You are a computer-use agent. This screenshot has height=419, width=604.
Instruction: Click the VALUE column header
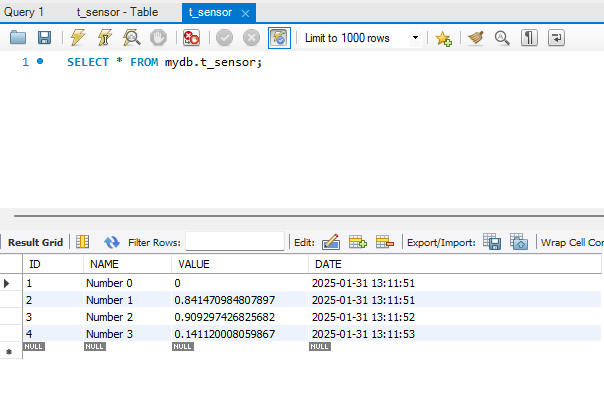pos(194,264)
